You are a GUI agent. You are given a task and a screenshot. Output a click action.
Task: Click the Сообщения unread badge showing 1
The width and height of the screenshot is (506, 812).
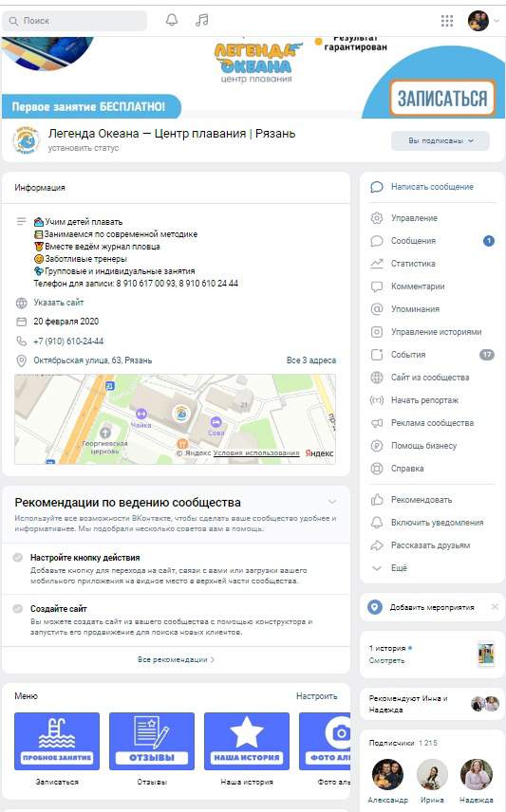[x=488, y=241]
